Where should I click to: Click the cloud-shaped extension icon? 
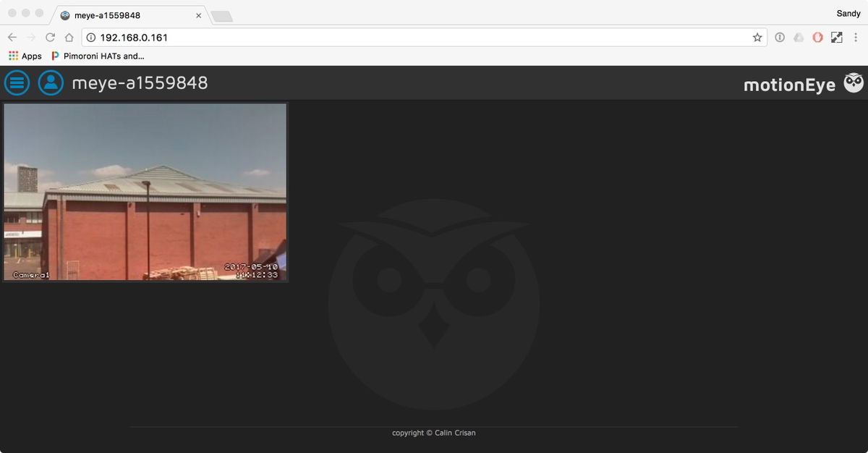click(798, 37)
